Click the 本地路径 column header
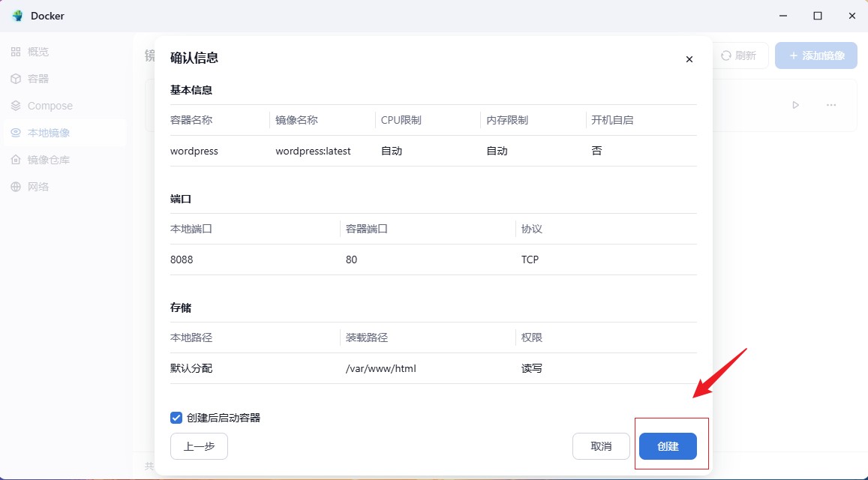This screenshot has height=480, width=868. [x=191, y=337]
